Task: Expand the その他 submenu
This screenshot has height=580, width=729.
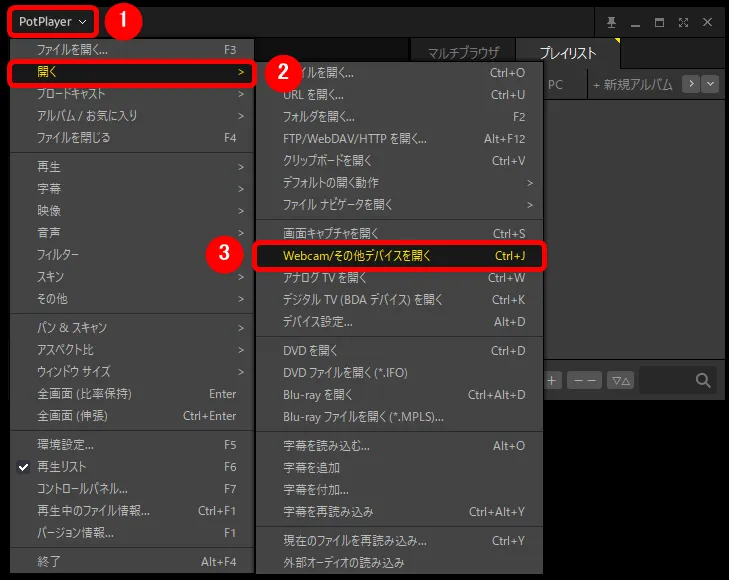Action: [x=132, y=298]
